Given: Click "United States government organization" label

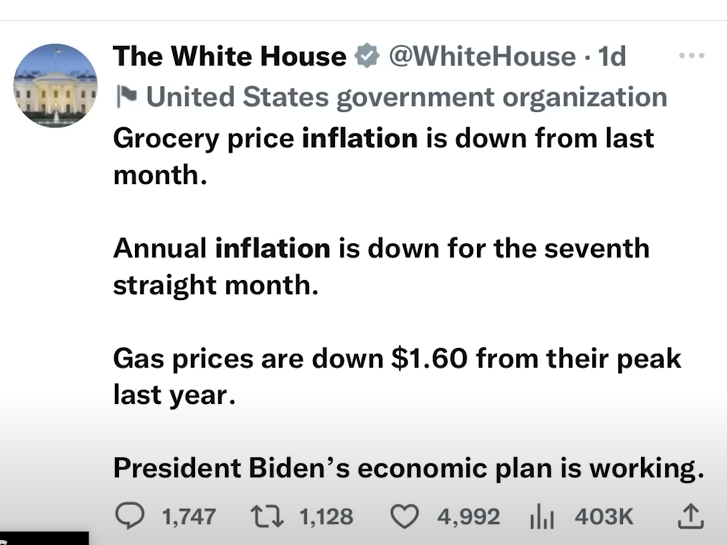Looking at the screenshot, I should click(x=406, y=97).
